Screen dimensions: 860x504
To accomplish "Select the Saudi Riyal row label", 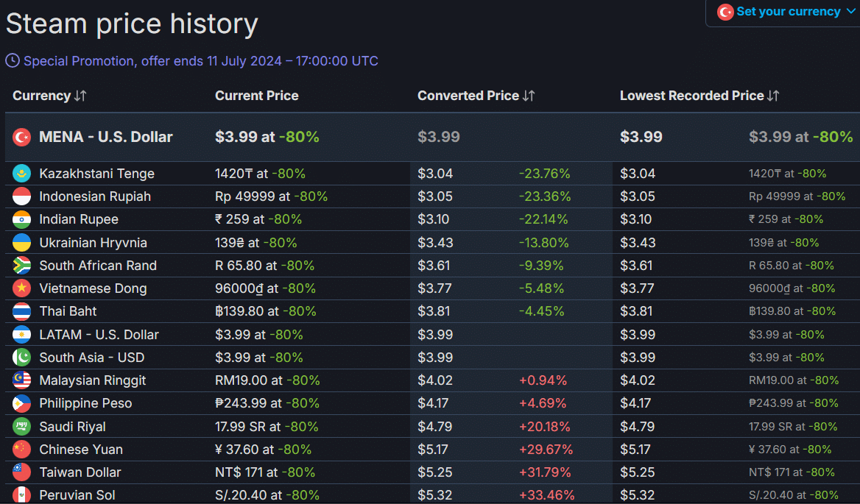I will 72,427.
